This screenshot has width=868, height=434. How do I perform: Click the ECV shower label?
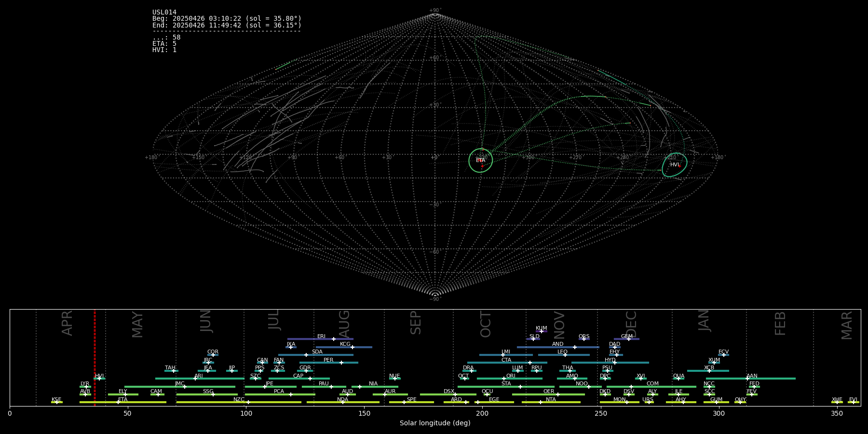point(723,352)
